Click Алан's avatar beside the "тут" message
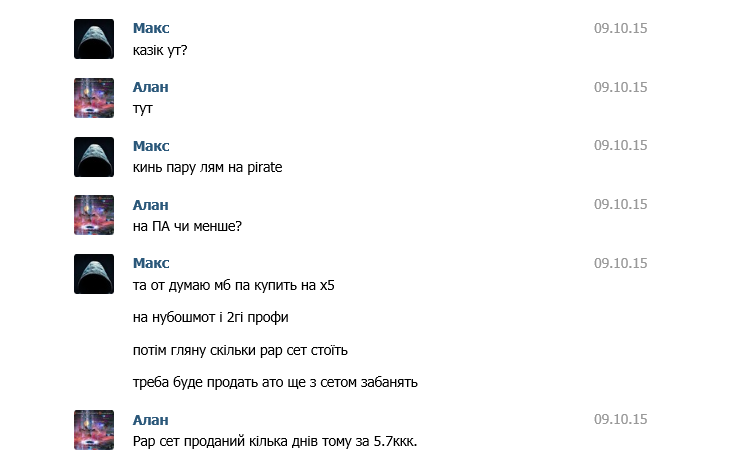This screenshot has height=467, width=730. point(94,98)
